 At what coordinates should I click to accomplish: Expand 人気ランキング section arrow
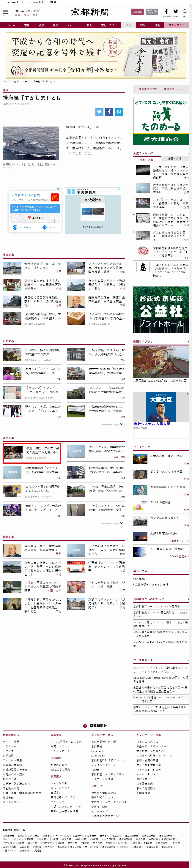tap(188, 153)
